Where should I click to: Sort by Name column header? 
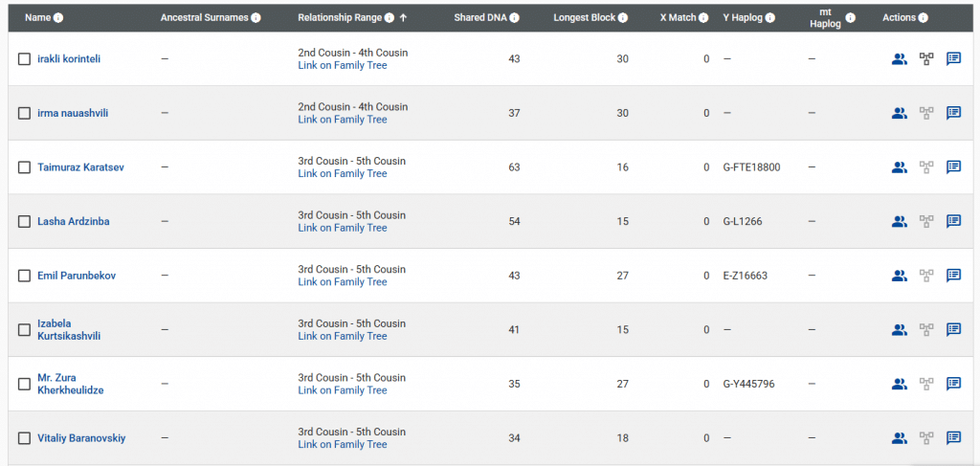click(37, 18)
